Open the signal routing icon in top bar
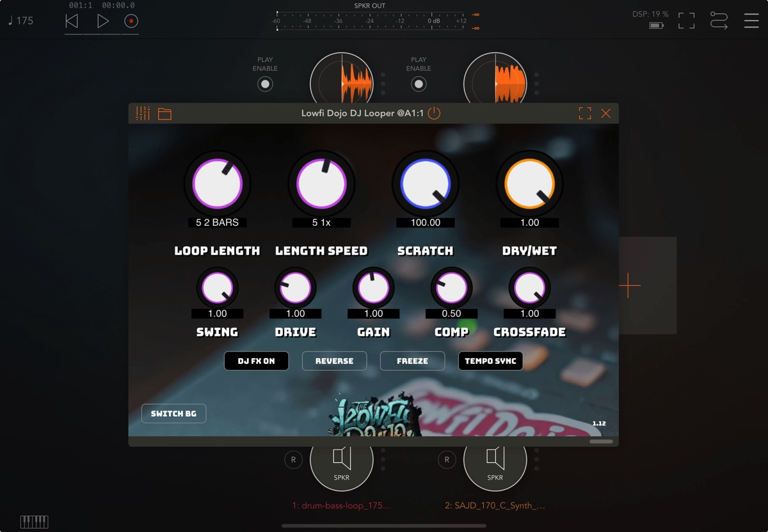The width and height of the screenshot is (768, 532). tap(719, 20)
